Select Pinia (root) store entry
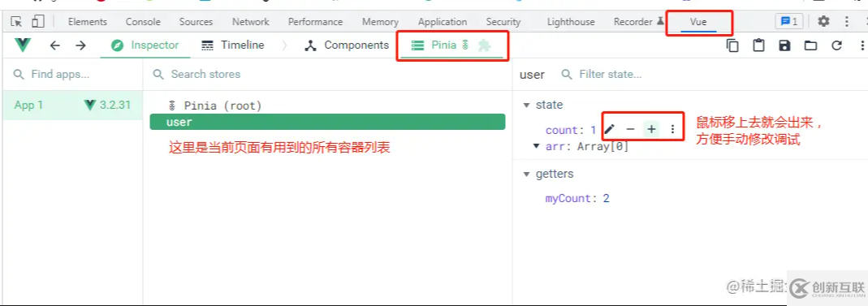 (x=326, y=106)
